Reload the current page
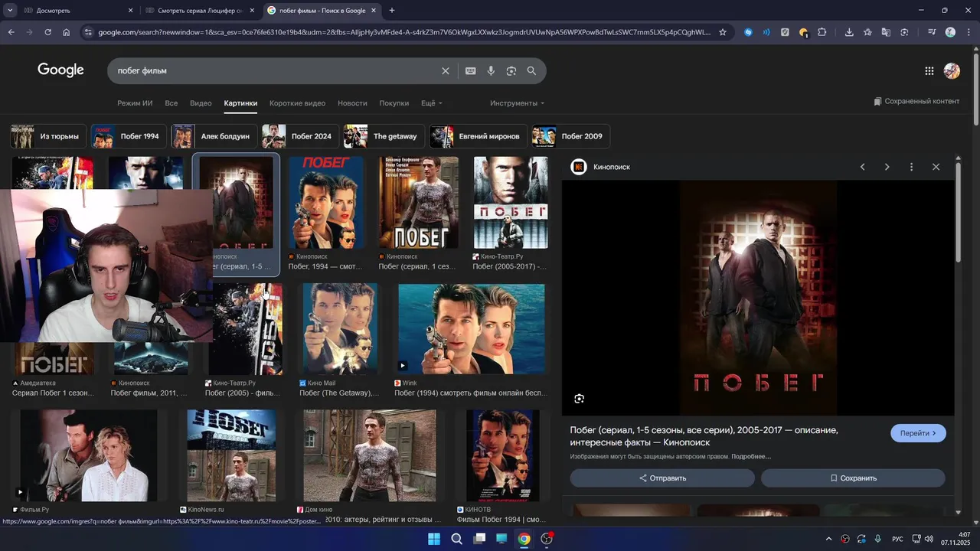The height and width of the screenshot is (551, 980). coord(47,32)
